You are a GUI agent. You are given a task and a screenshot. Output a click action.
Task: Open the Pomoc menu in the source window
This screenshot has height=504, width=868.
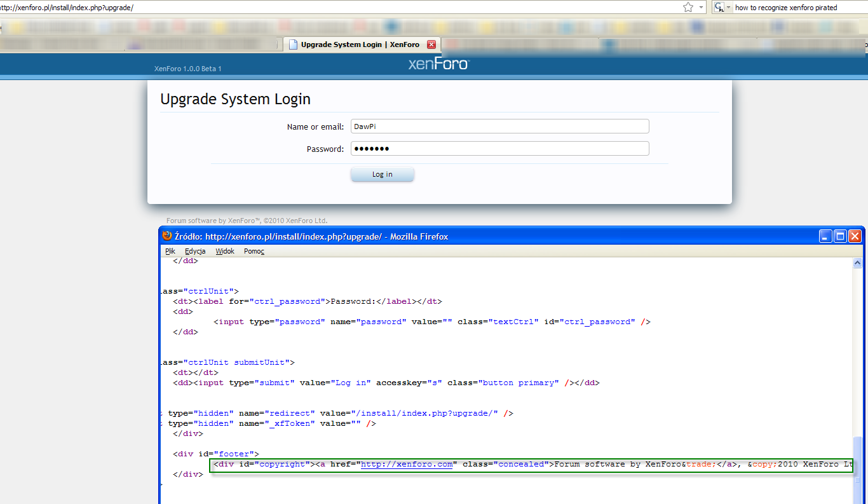click(254, 251)
